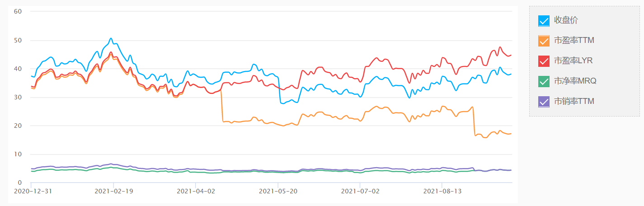644x206 pixels.
Task: Select the 2021-02-19 x-axis date label
Action: 113,191
